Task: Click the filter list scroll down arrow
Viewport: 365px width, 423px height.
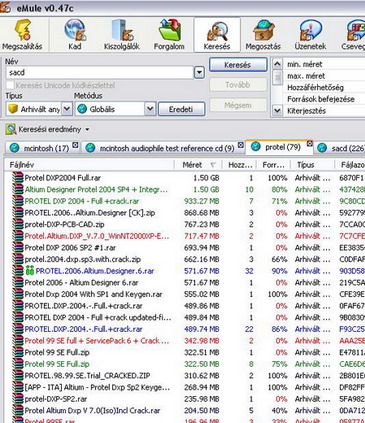Action: click(277, 110)
